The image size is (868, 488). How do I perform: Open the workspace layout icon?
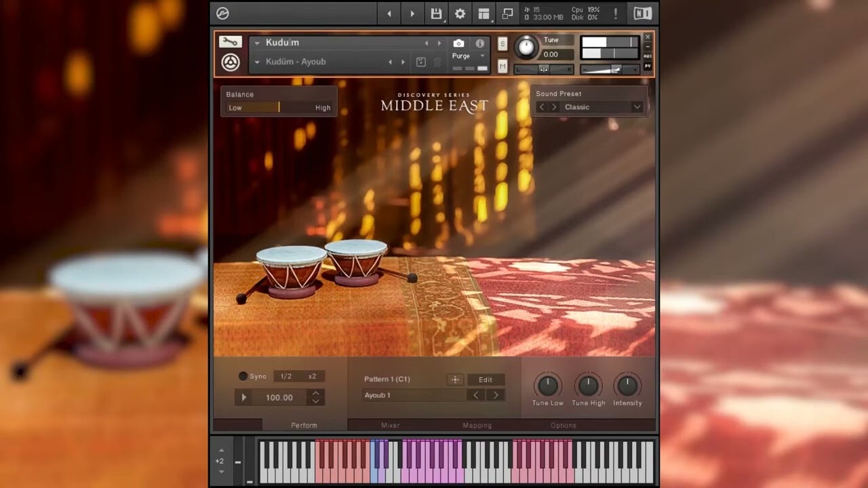(x=484, y=14)
